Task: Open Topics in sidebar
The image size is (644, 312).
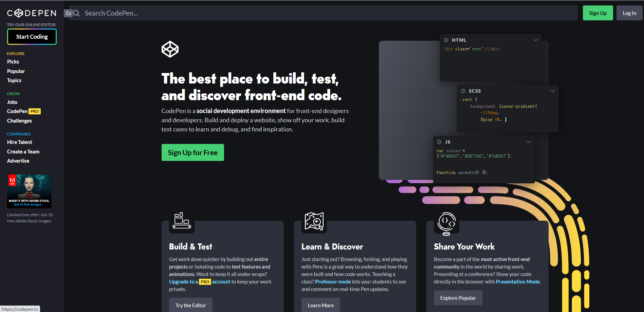Action: [x=14, y=80]
